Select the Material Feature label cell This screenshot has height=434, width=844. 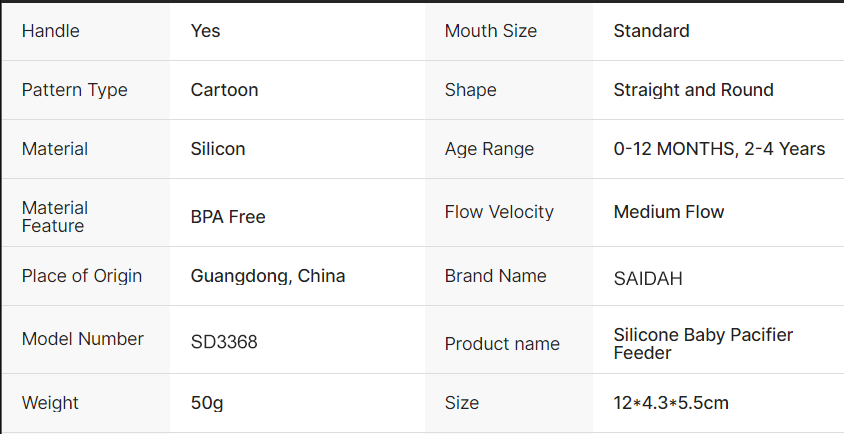[55, 217]
